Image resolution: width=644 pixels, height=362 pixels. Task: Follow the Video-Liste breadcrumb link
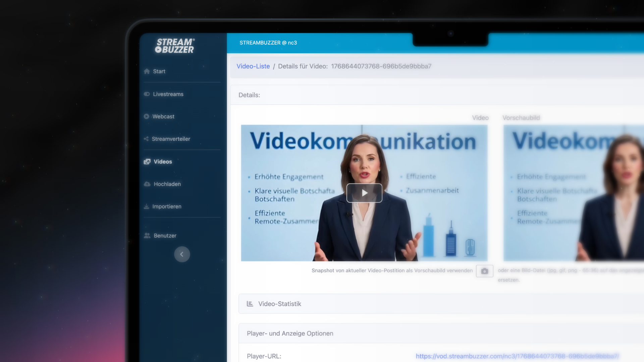tap(253, 66)
